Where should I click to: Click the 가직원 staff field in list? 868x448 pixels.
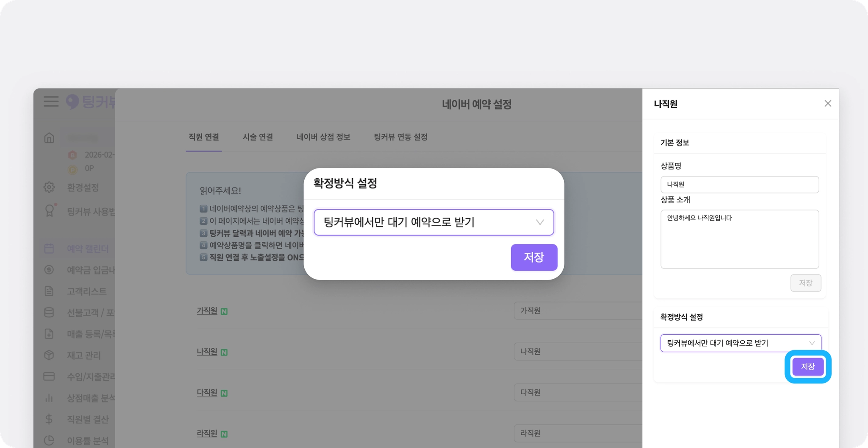pos(578,311)
